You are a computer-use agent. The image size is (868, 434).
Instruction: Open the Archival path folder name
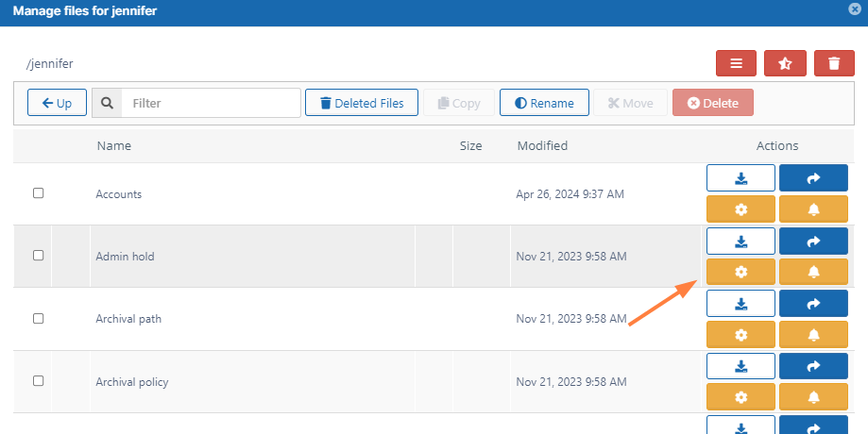coord(128,319)
